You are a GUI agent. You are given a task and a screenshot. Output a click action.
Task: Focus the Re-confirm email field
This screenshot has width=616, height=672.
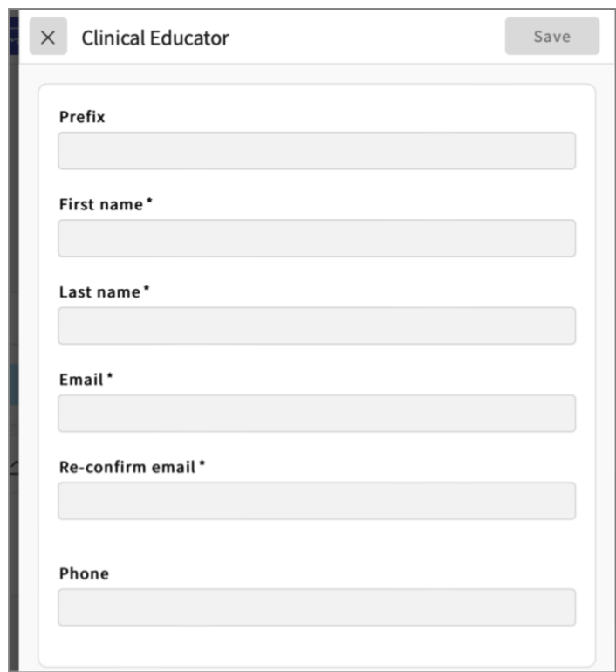316,501
